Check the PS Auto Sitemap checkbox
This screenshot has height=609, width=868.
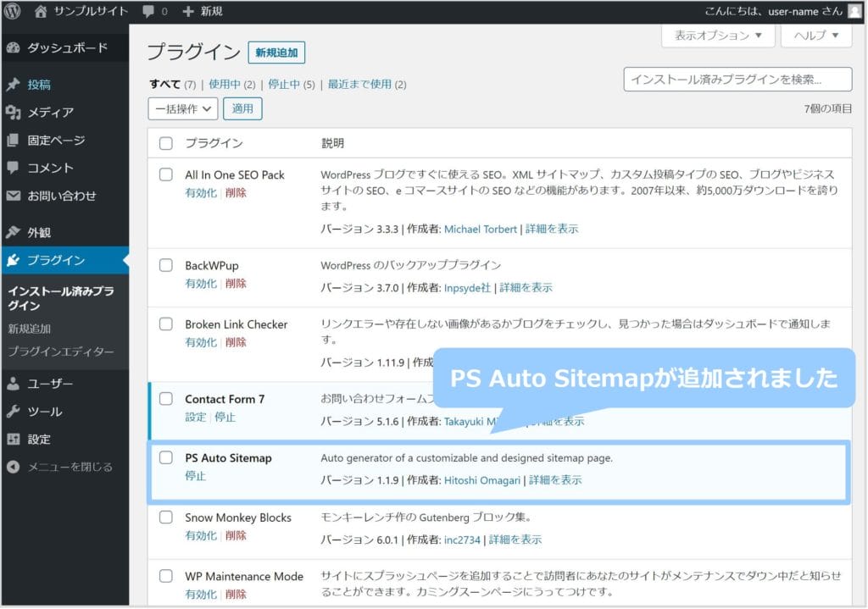click(x=166, y=458)
